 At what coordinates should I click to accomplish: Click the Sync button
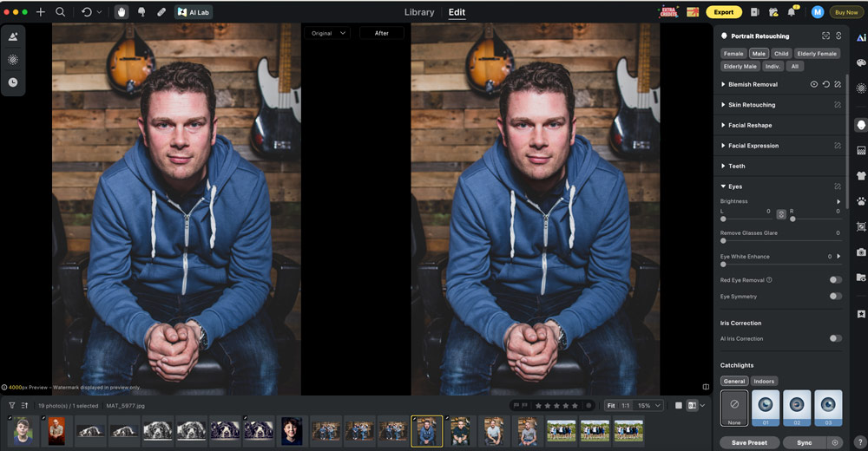click(x=805, y=442)
